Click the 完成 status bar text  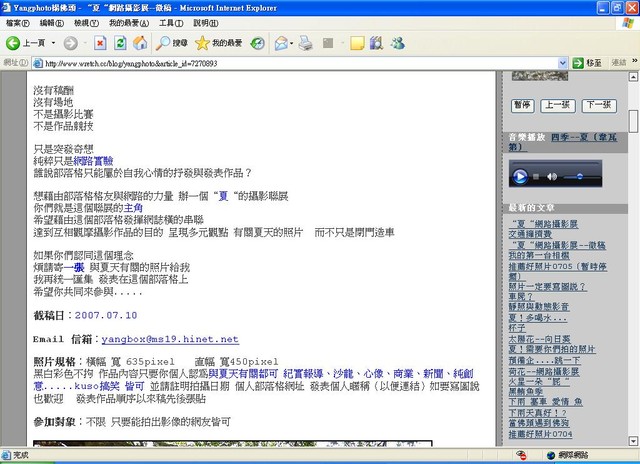pos(20,455)
